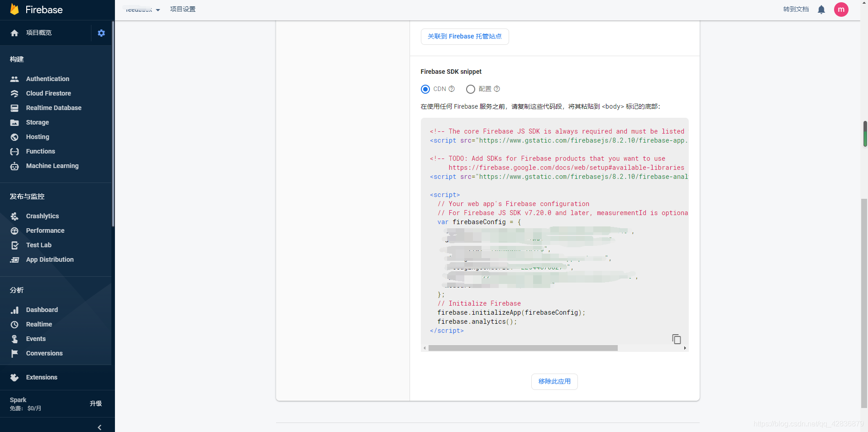Click the snippet scrollbar left arrow
Viewport: 868px width, 432px height.
[424, 348]
